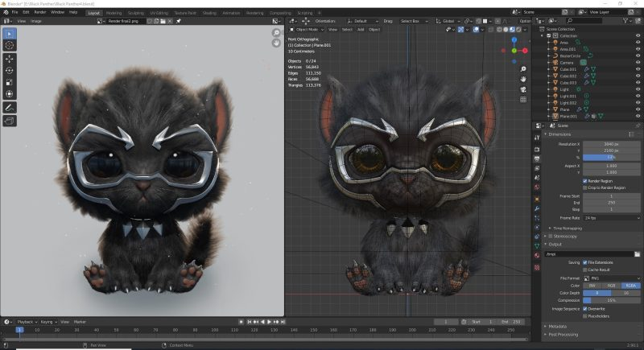
Task: Switch to the Shading workspace tab
Action: [x=209, y=13]
